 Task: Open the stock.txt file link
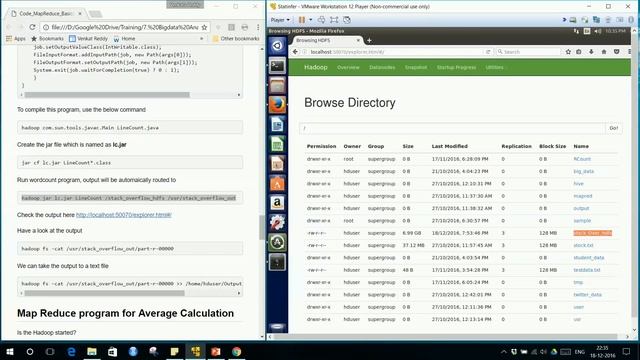583,245
